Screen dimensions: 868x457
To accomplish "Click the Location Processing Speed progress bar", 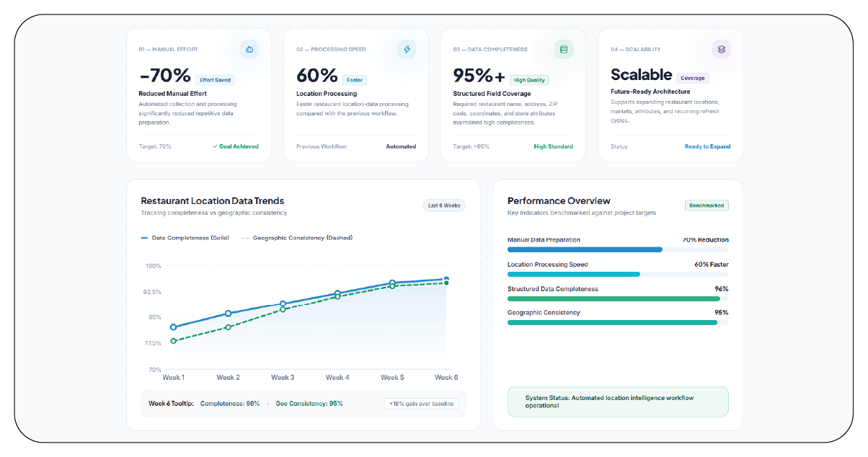I will (x=618, y=274).
